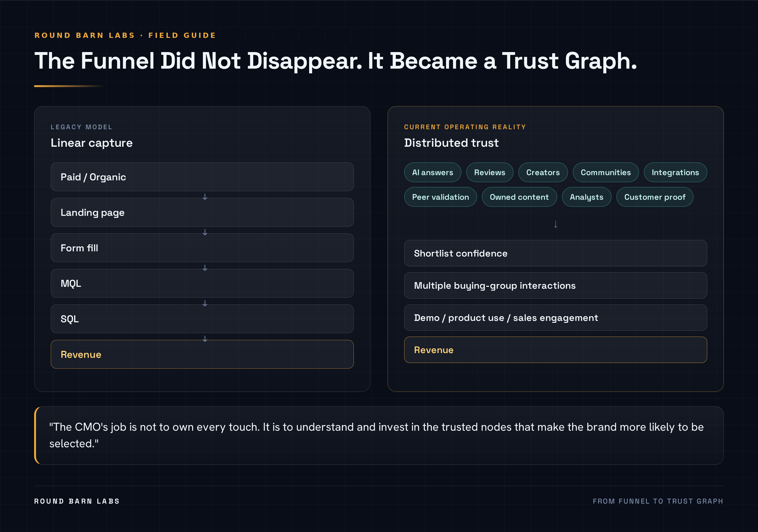
Task: Click the Integrations chip
Action: coord(675,172)
